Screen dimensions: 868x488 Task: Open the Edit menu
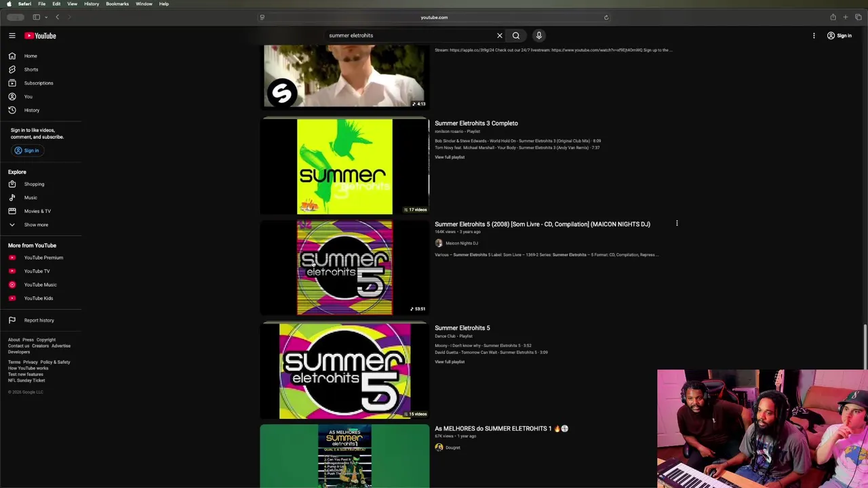pos(56,3)
